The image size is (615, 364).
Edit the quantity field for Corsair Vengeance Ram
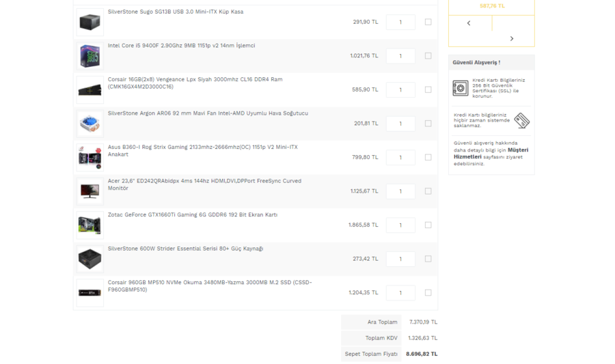pos(400,89)
